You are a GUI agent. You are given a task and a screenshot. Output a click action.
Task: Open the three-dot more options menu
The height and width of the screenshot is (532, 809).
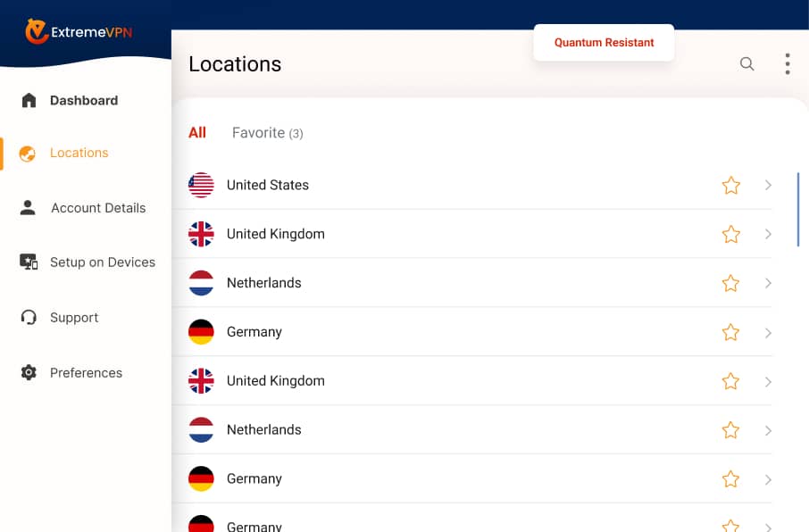787,64
